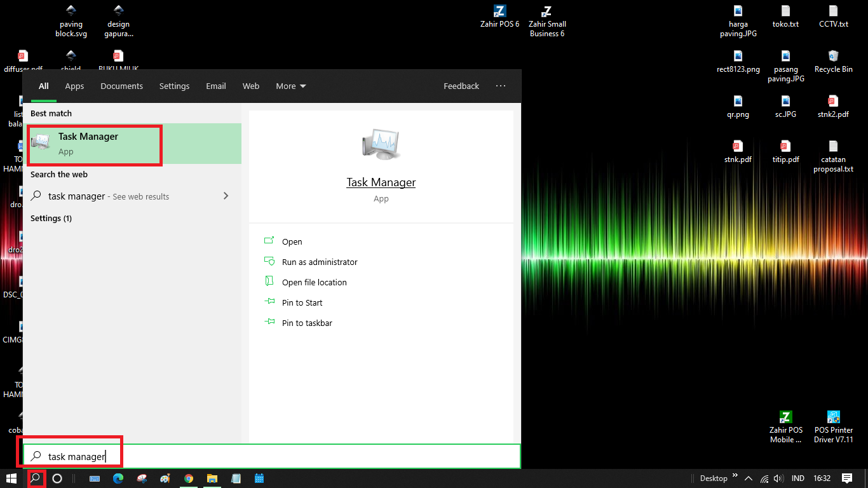Open 'task manager - See web results'
The image size is (868, 488).
132,196
